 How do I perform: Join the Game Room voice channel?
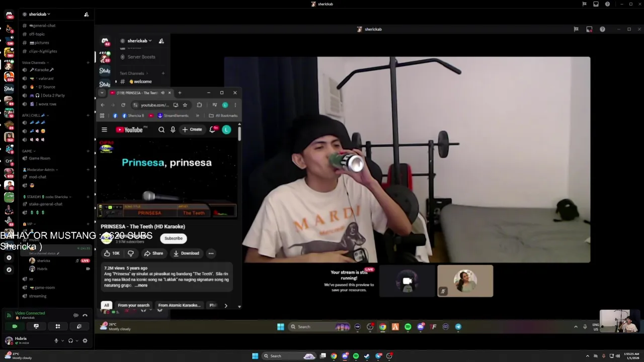pyautogui.click(x=39, y=158)
